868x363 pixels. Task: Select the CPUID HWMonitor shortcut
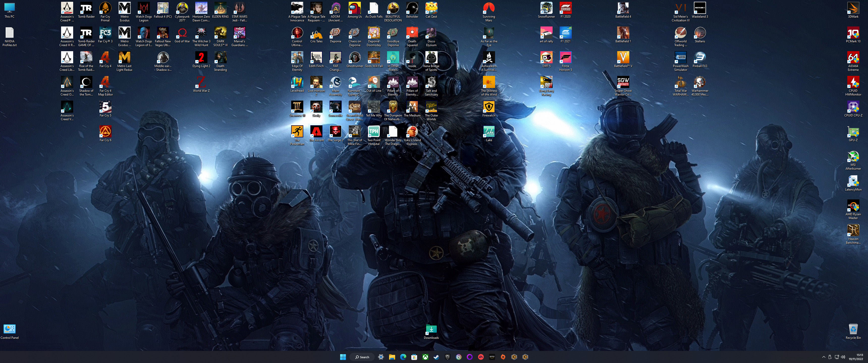coord(853,86)
